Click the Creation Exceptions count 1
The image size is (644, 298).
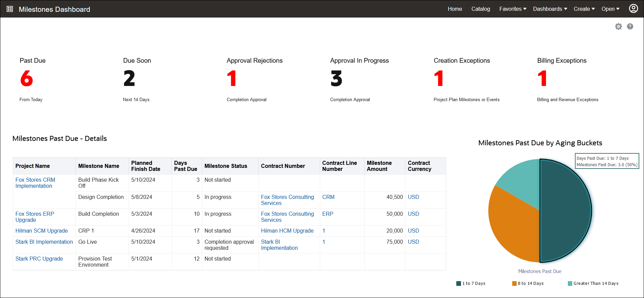[439, 78]
